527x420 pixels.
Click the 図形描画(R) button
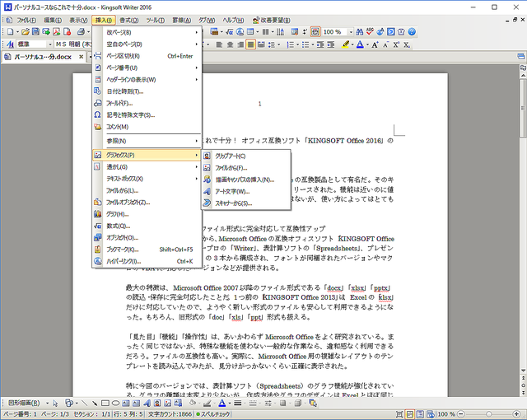24,403
